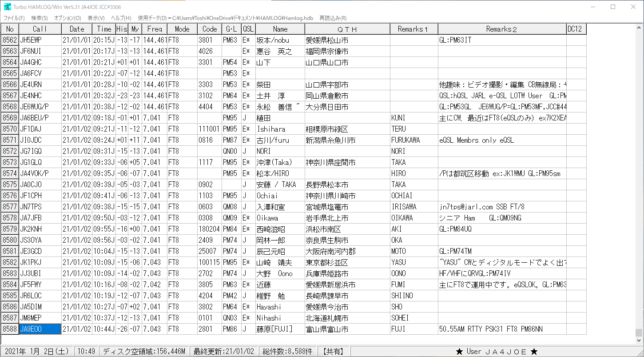The width and height of the screenshot is (644, 357).
Task: Open the 表示(V) view menu
Action: point(96,18)
